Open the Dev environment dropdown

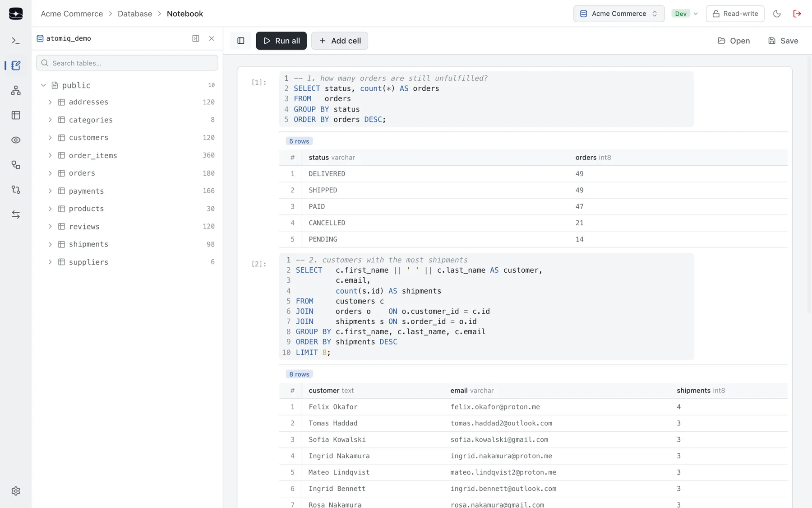tap(685, 14)
